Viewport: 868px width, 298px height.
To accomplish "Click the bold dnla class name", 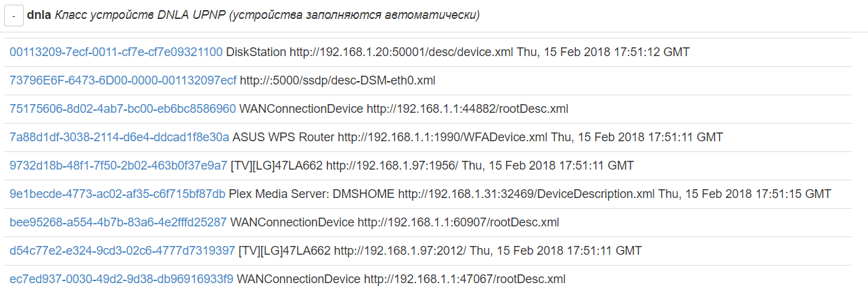I will click(x=39, y=16).
